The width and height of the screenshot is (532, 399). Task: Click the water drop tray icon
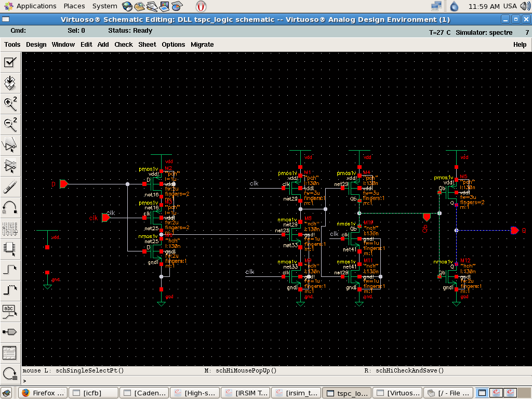[454, 6]
